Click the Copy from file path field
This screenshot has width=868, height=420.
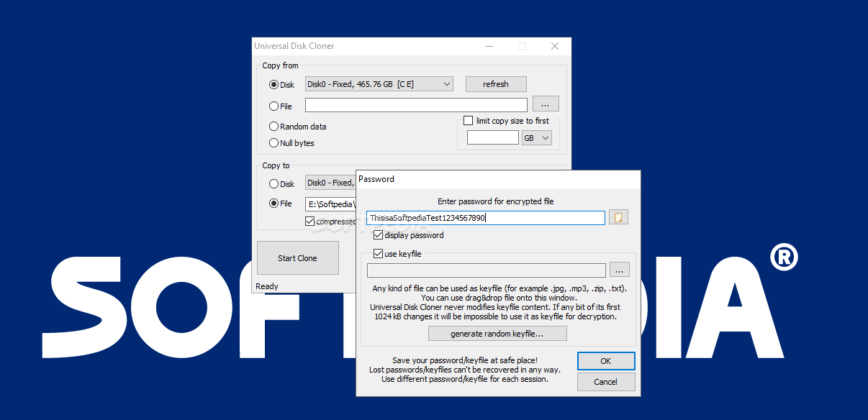pyautogui.click(x=416, y=105)
